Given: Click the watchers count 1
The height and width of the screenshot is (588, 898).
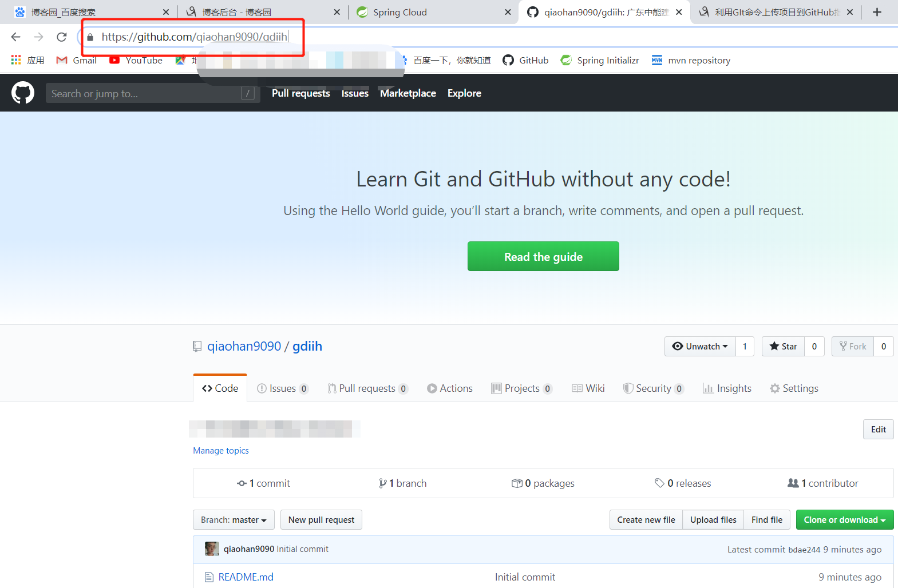Looking at the screenshot, I should point(745,346).
